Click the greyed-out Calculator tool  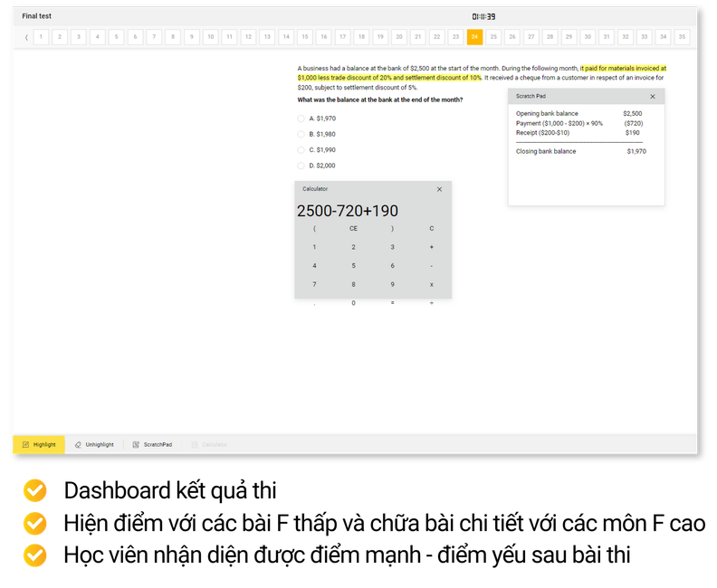click(209, 444)
